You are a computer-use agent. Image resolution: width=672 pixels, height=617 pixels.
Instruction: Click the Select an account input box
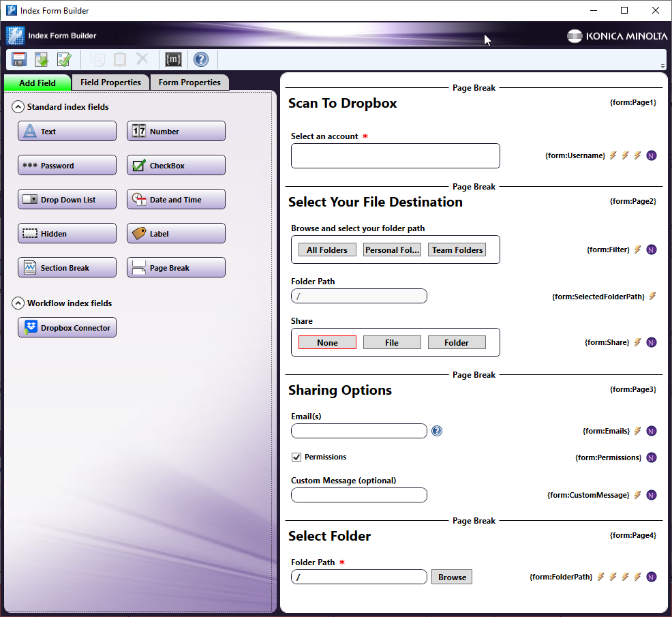[x=395, y=156]
